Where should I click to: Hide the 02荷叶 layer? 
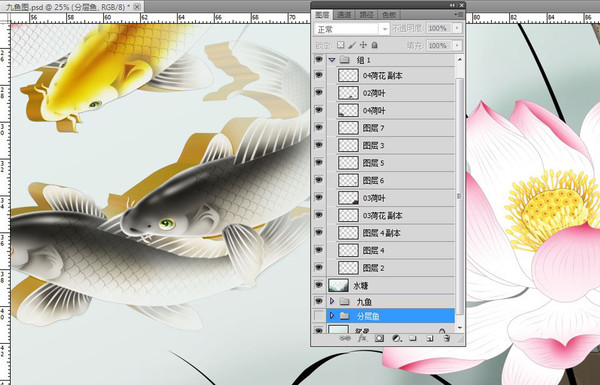click(x=319, y=93)
